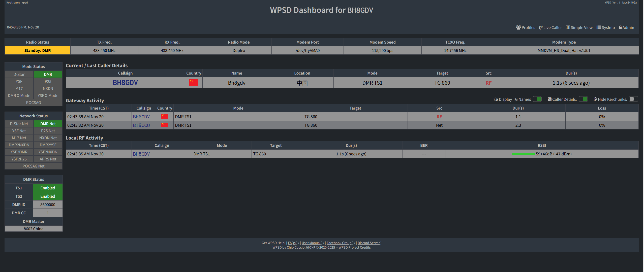This screenshot has width=644, height=272.
Task: Open the Admin login
Action: click(626, 27)
